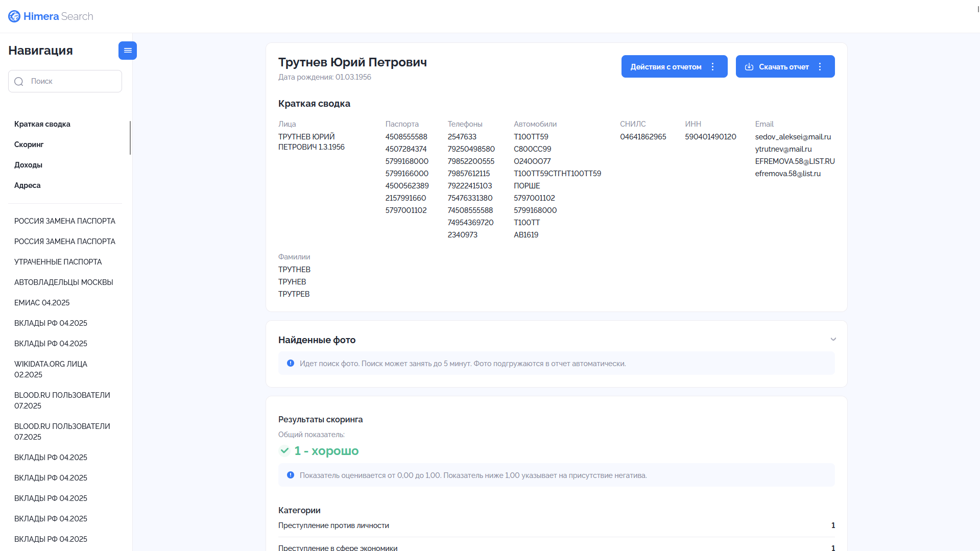Click the green checkmark next to 1 - хорошо

pos(284,451)
